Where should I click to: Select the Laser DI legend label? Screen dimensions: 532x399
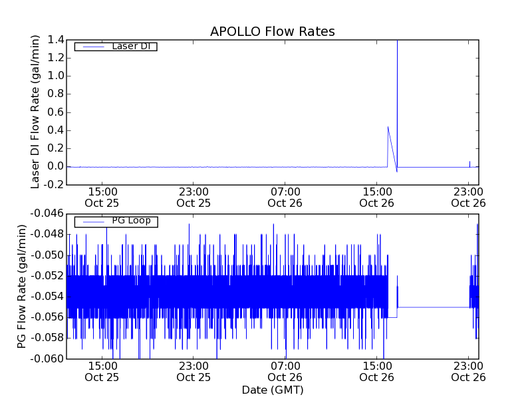131,46
